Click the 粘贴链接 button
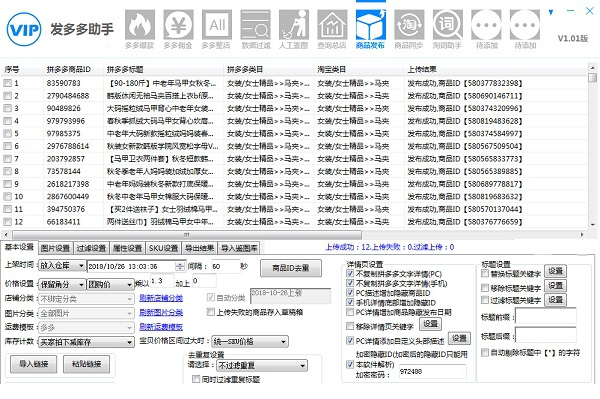This screenshot has width=600, height=399. point(86,363)
